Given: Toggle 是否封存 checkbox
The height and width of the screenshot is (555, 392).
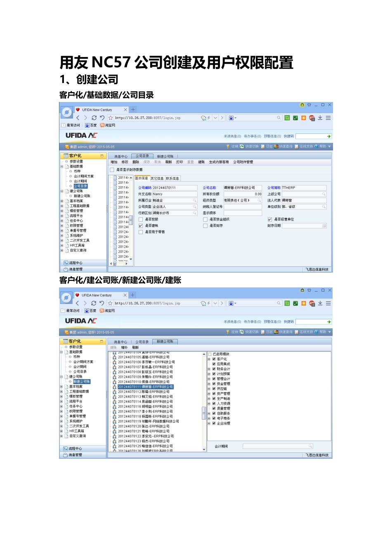Looking at the screenshot, I should 205,226.
